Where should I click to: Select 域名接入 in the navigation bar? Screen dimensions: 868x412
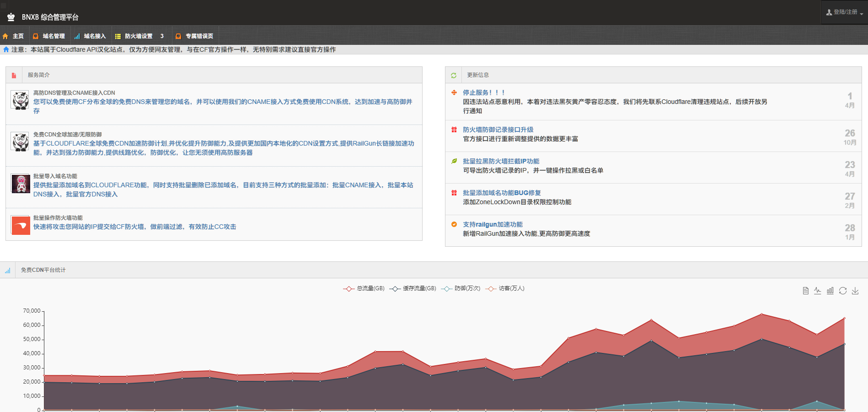(90, 36)
